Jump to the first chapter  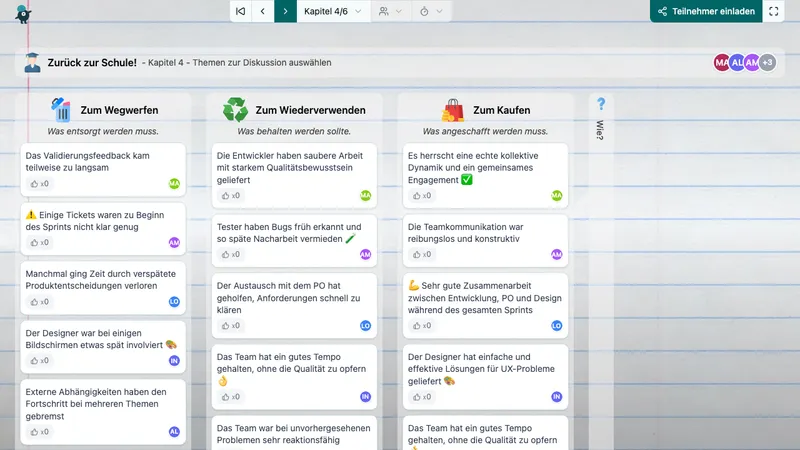(x=240, y=11)
